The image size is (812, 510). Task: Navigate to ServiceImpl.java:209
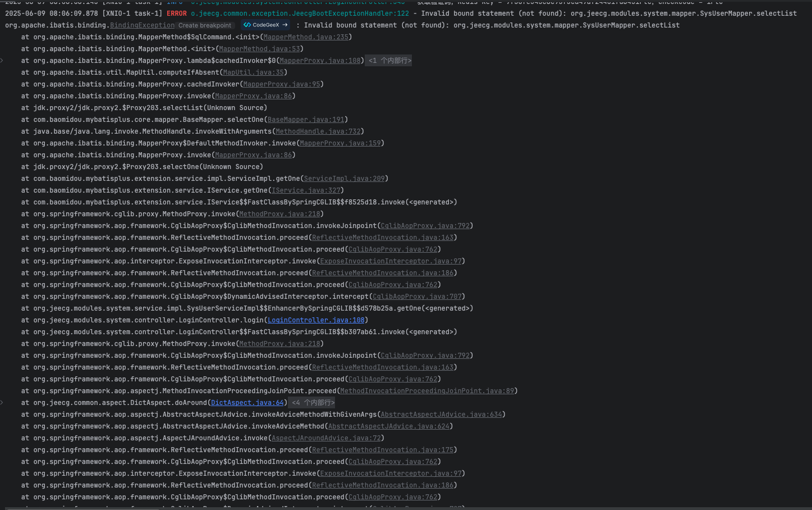(344, 179)
